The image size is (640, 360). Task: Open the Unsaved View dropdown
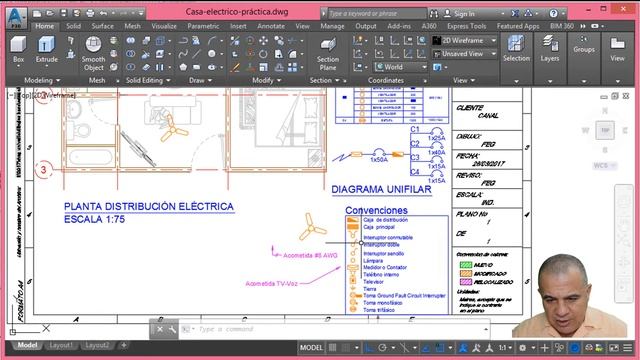465,53
